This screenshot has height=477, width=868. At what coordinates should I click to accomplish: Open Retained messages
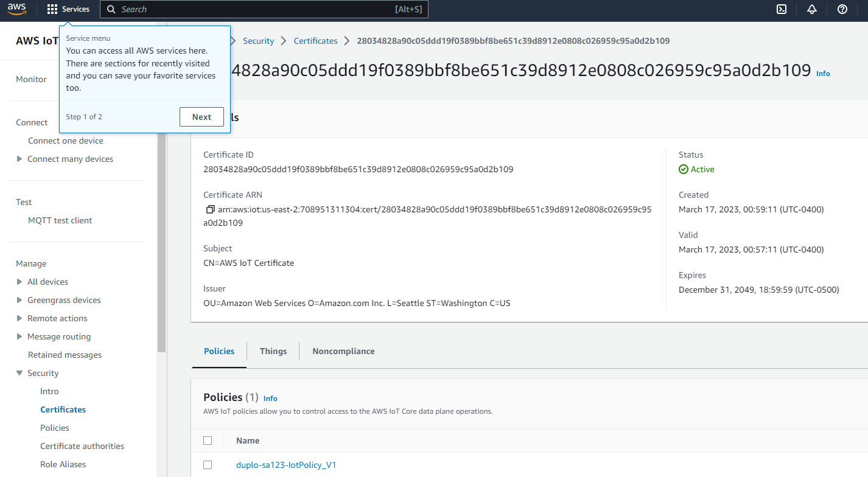click(x=65, y=355)
